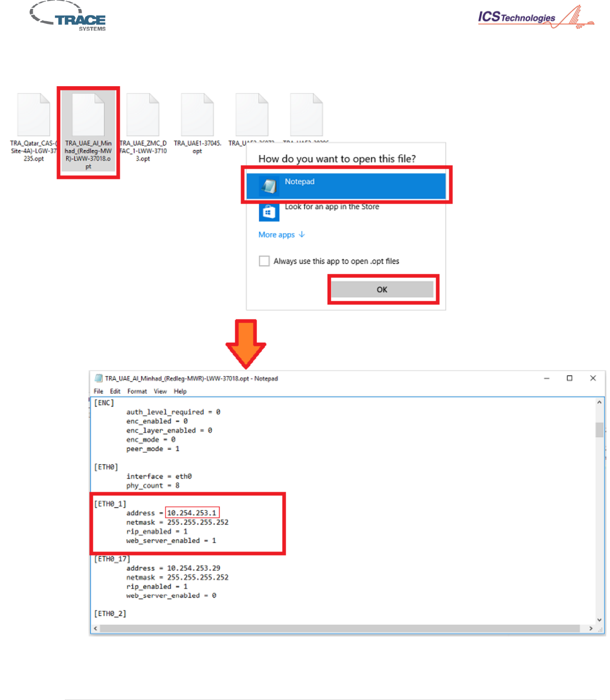Maximize the Notepad window

570,378
